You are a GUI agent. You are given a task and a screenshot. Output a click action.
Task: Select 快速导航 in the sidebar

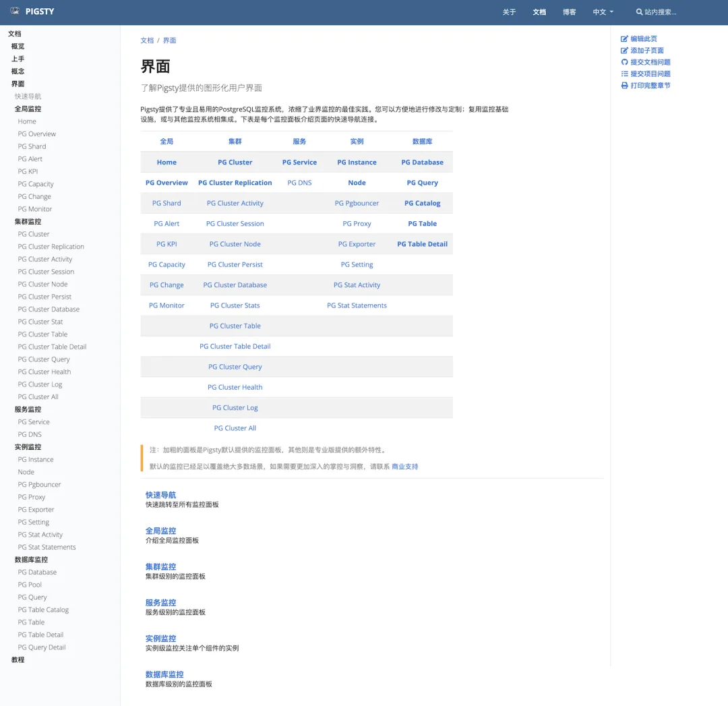pyautogui.click(x=28, y=96)
